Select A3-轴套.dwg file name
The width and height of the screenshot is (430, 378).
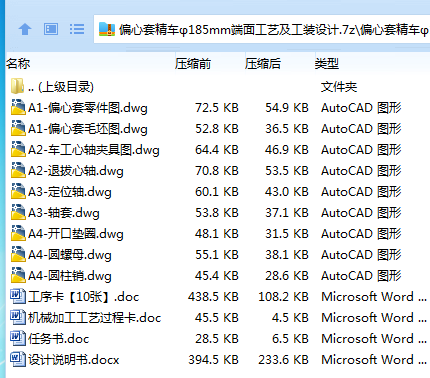click(x=64, y=213)
